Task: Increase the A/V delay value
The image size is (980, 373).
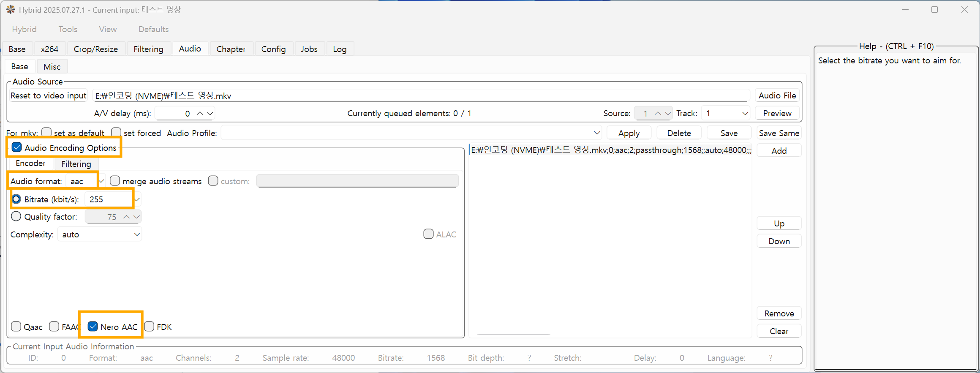Action: pos(200,113)
